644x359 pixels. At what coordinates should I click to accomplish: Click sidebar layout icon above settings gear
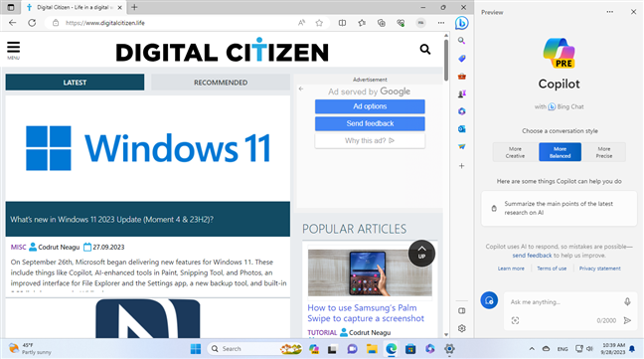coord(462,311)
